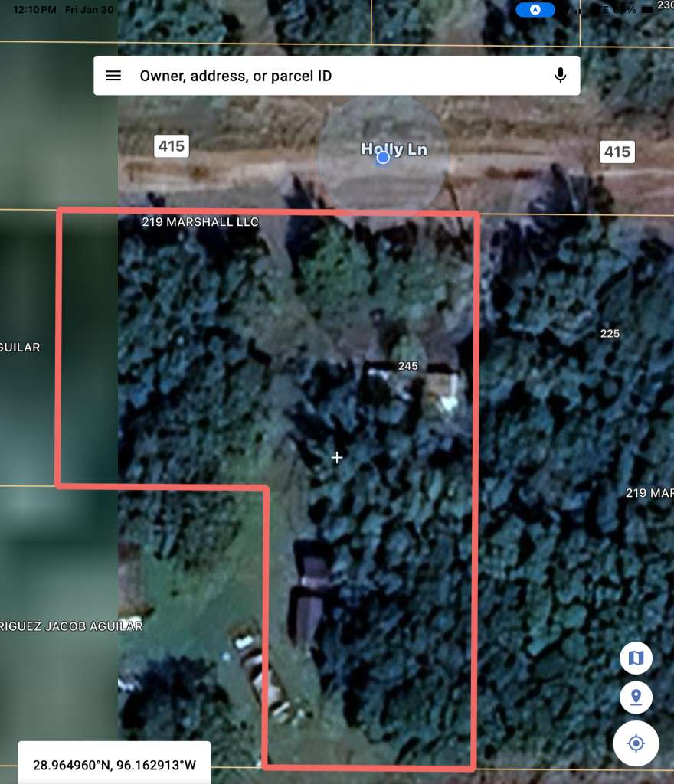Tap the left 415 route shield
Image resolution: width=674 pixels, height=784 pixels.
172,145
